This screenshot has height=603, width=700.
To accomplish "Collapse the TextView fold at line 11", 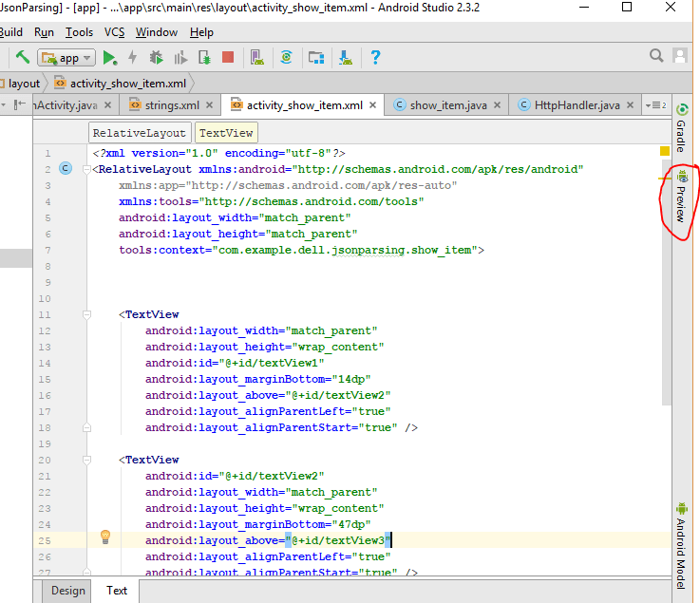I will click(x=86, y=315).
